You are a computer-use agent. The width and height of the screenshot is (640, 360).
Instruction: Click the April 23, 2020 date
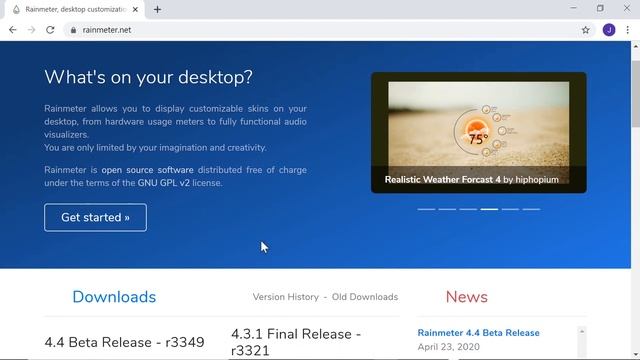449,347
